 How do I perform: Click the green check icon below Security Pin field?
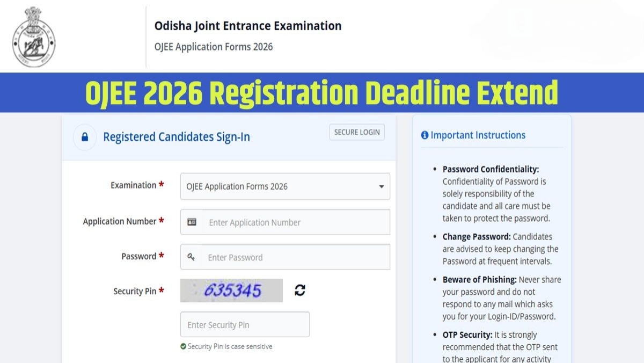pyautogui.click(x=184, y=346)
